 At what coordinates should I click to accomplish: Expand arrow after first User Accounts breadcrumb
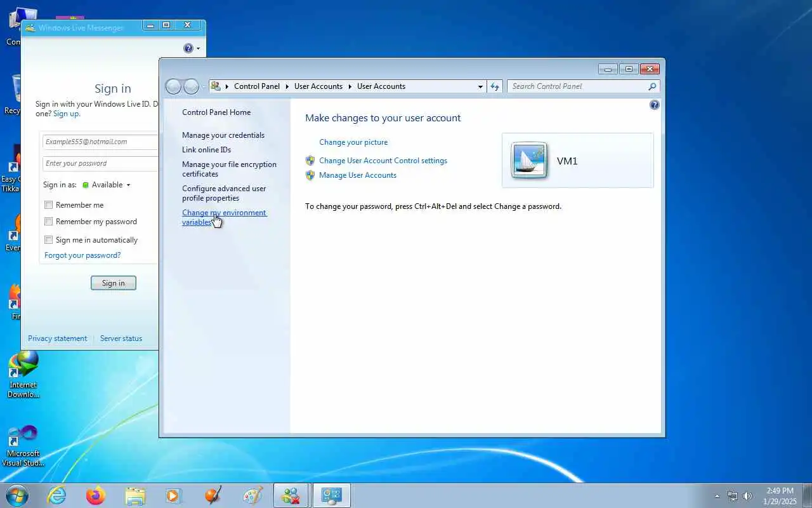pos(350,86)
